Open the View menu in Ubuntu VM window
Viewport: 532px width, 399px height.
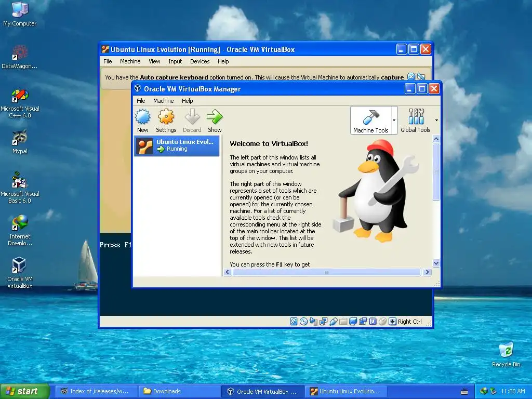click(154, 61)
